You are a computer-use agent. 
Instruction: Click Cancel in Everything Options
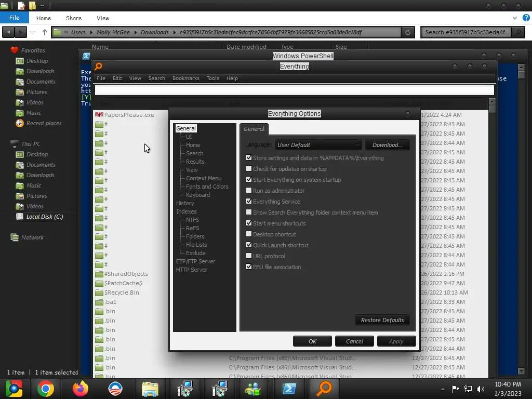(x=354, y=341)
